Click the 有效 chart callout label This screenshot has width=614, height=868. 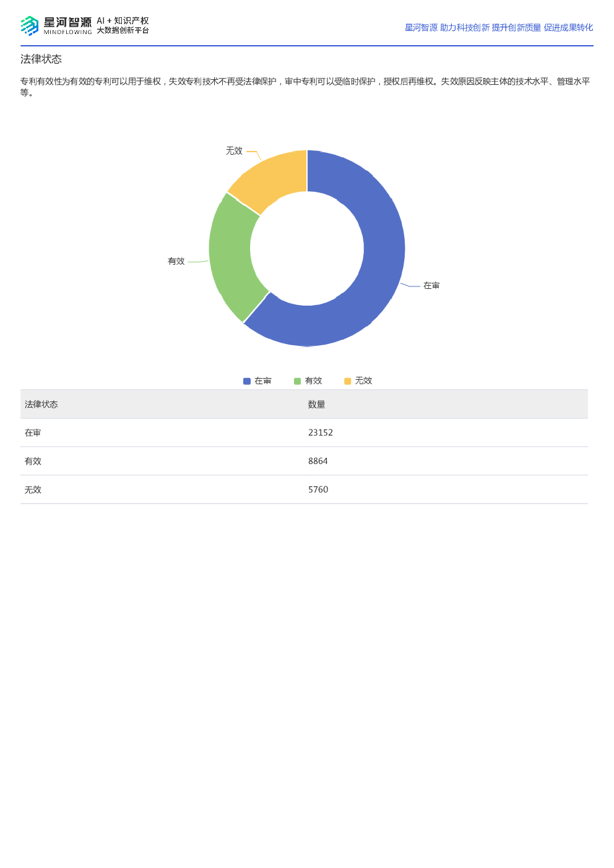(176, 262)
